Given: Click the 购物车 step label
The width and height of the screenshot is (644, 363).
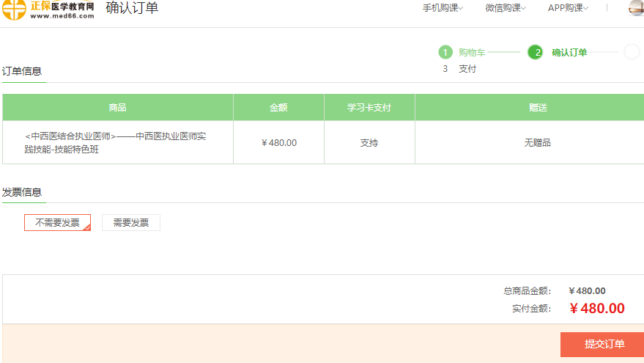Looking at the screenshot, I should (x=472, y=52).
